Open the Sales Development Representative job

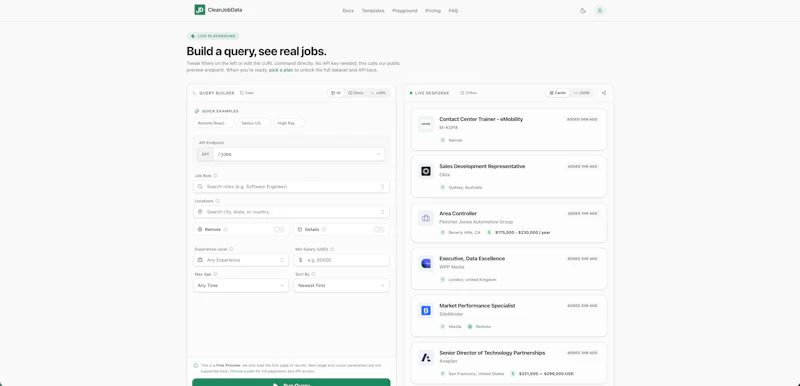[482, 166]
